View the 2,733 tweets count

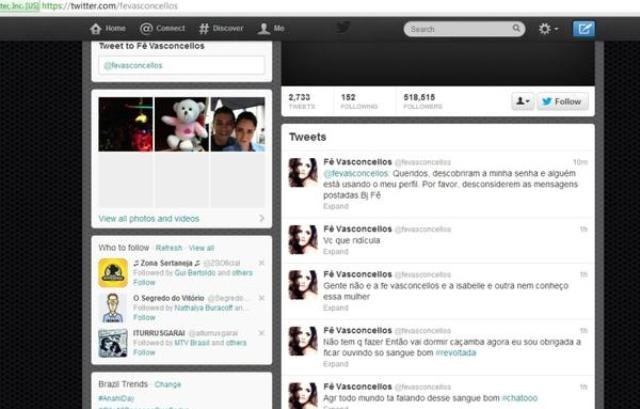[x=302, y=101]
